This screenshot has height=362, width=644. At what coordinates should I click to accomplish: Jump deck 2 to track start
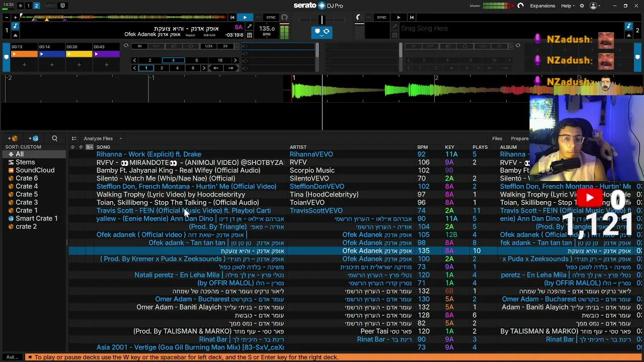pos(412,18)
